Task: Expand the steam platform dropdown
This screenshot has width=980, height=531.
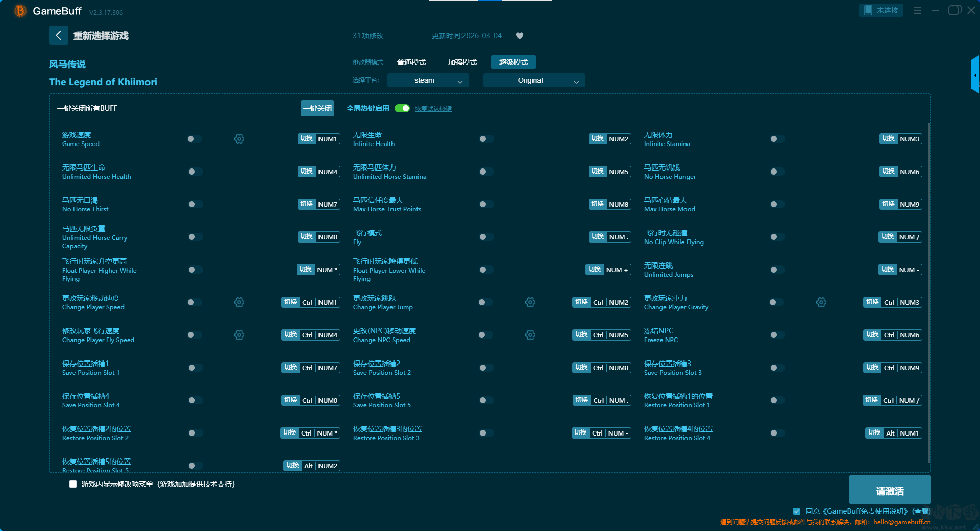Action: 428,80
